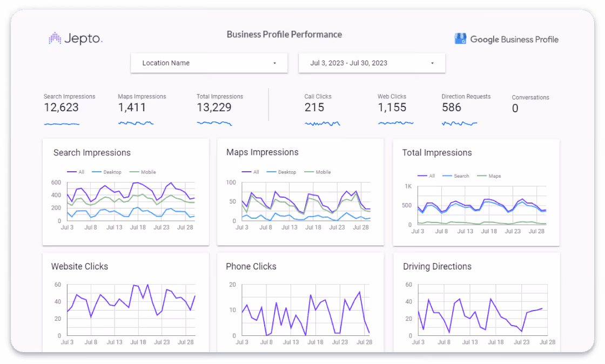Click the Total Impressions chart title

tap(437, 153)
